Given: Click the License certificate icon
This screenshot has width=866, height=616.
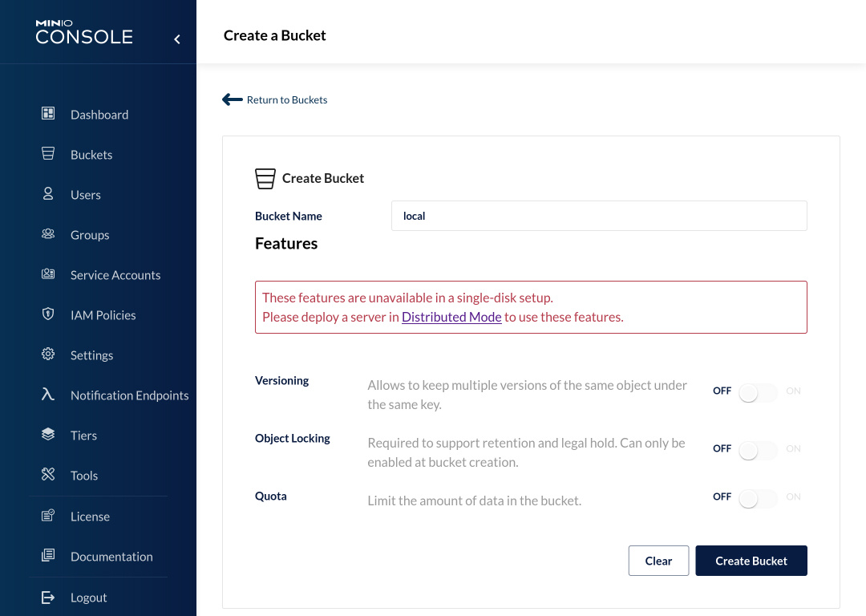Looking at the screenshot, I should (48, 515).
